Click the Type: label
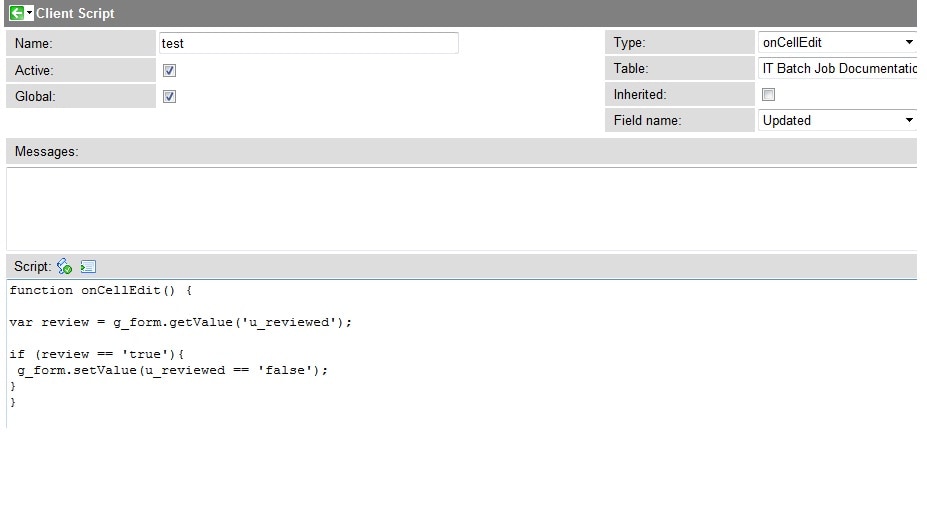927x519 pixels. (630, 43)
